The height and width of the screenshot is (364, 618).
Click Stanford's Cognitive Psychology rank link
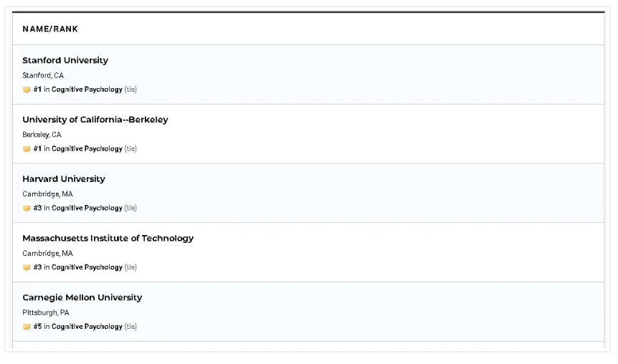click(x=78, y=90)
